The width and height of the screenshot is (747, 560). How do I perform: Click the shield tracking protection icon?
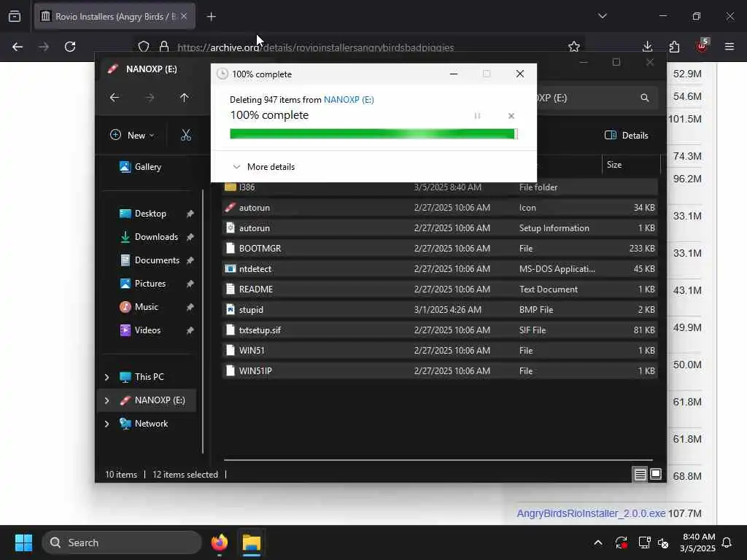pos(144,47)
